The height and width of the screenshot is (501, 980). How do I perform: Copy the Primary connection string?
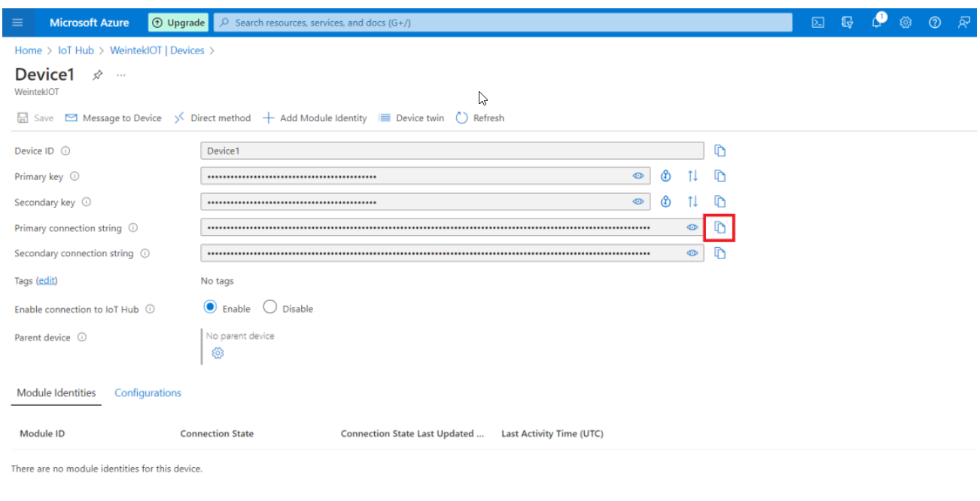pos(720,228)
